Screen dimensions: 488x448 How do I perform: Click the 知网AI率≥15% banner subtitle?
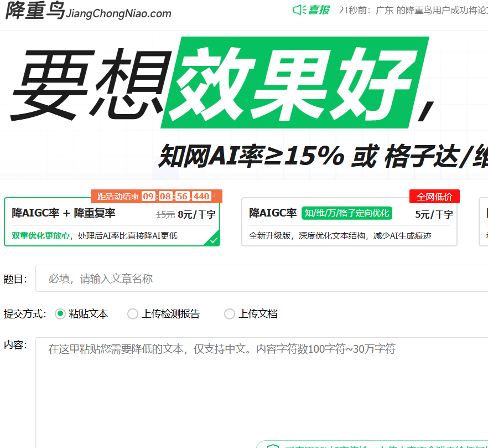click(x=323, y=156)
